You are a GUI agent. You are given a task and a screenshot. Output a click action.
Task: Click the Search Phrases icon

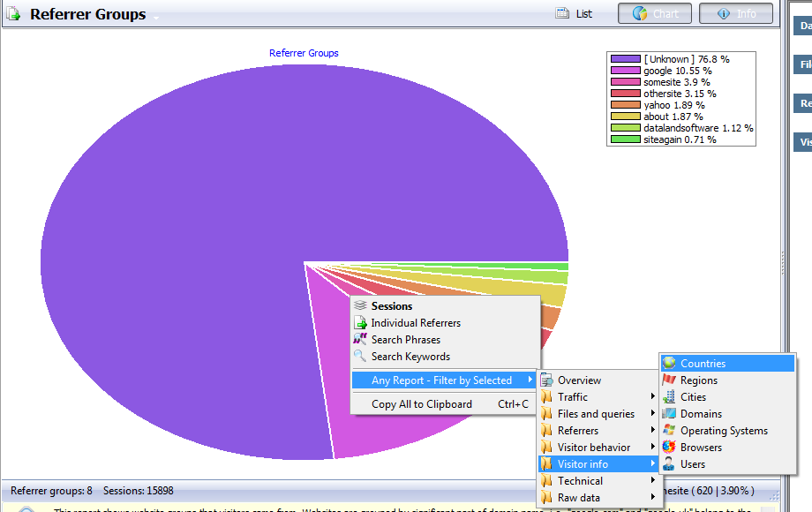pos(360,340)
